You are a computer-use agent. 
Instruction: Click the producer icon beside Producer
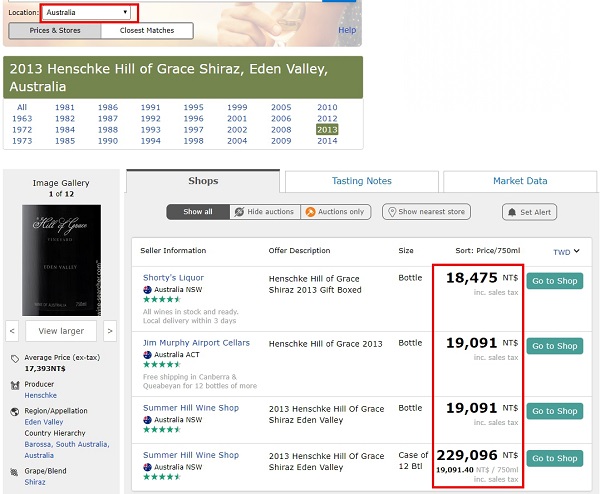(x=15, y=385)
